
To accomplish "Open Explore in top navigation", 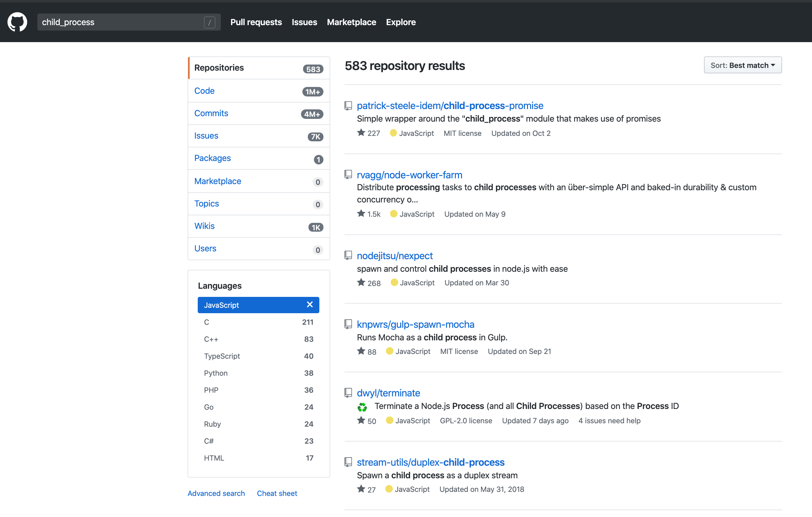I will click(x=401, y=22).
